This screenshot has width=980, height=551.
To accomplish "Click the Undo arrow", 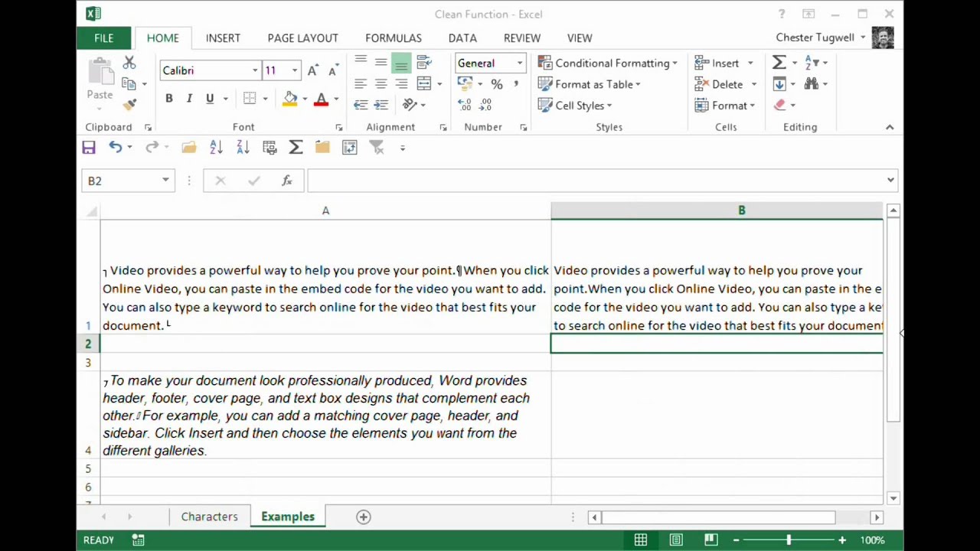I will click(x=115, y=148).
